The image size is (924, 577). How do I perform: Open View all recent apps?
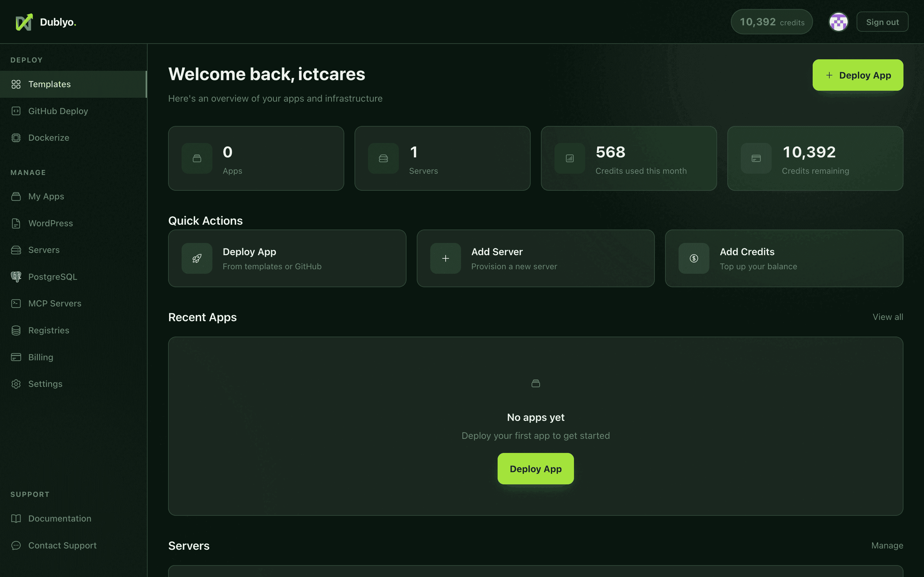pos(887,317)
